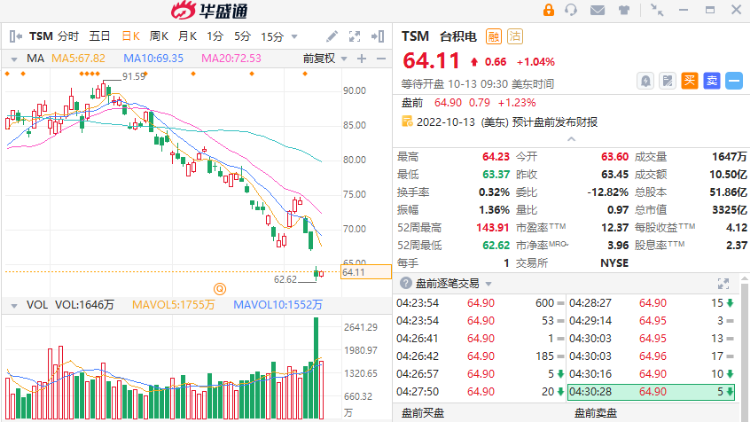Click the MA10:69.35 legend label

coord(154,58)
